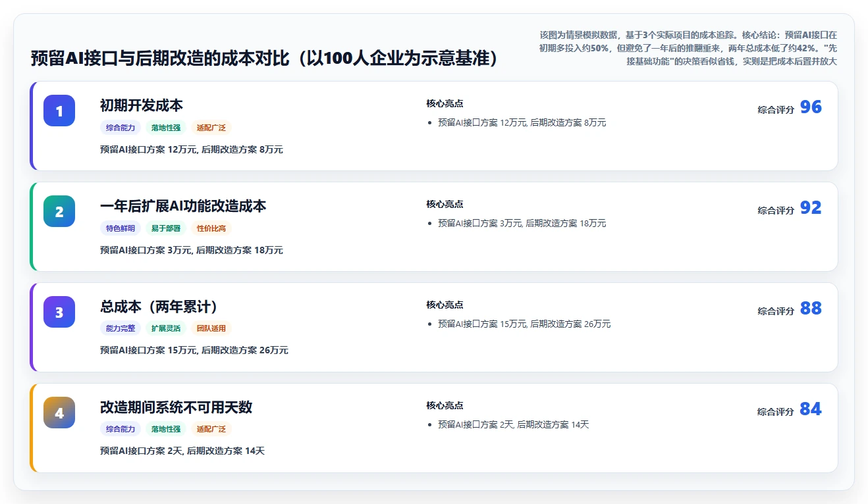Click the 扩展灵活 tag

pyautogui.click(x=166, y=328)
